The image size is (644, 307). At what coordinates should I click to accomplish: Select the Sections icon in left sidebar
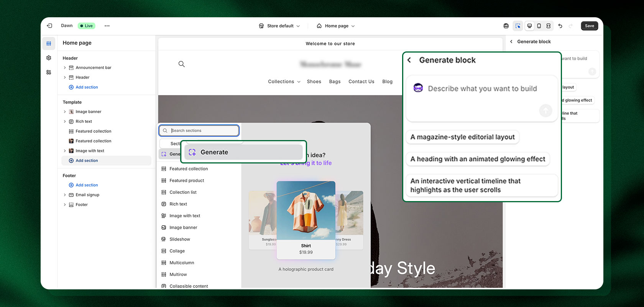[49, 43]
